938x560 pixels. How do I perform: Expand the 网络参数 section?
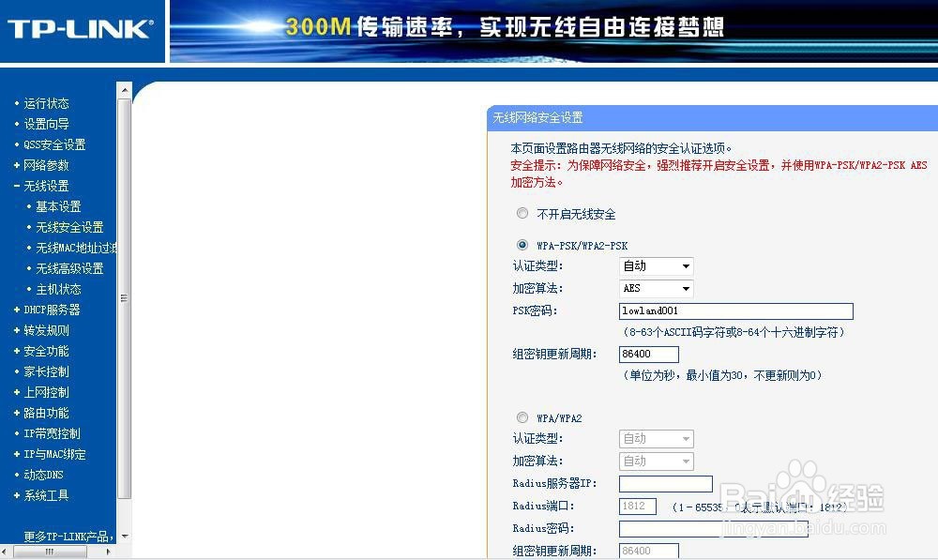(x=46, y=165)
